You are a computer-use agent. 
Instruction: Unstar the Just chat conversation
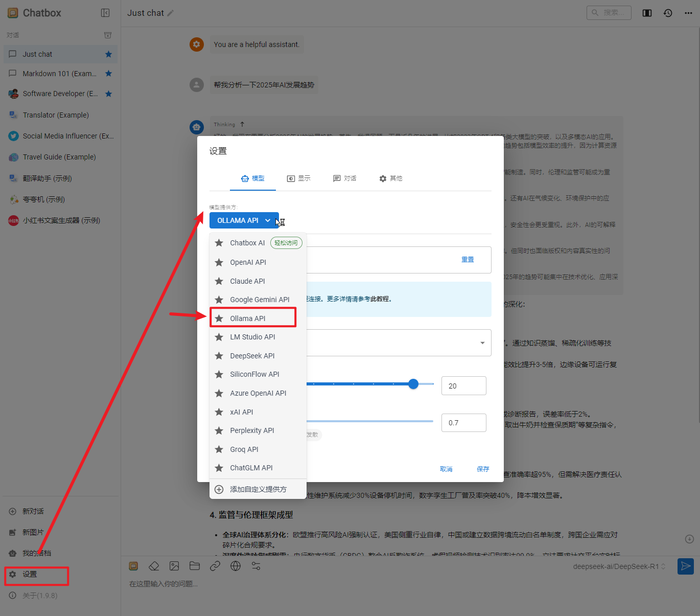[x=108, y=54]
